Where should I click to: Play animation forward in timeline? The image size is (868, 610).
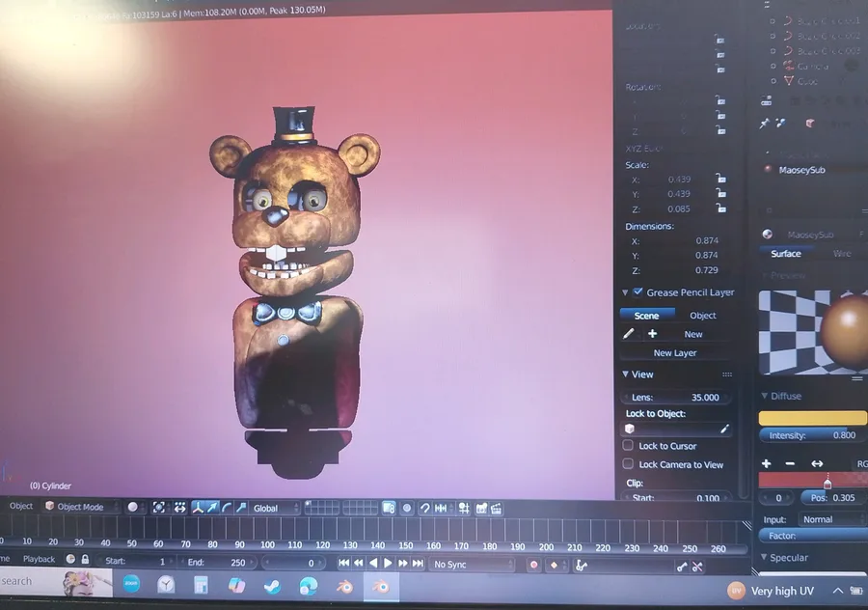pyautogui.click(x=388, y=563)
